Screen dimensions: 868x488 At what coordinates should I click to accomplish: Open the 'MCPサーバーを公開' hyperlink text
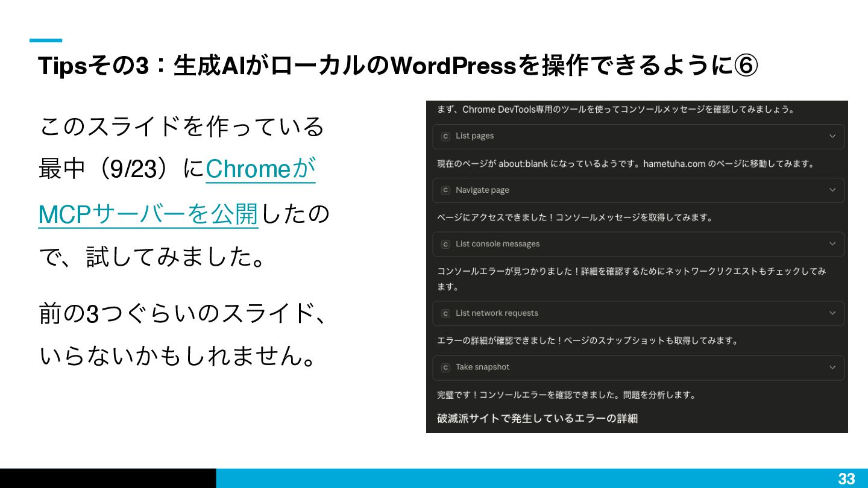pos(148,214)
